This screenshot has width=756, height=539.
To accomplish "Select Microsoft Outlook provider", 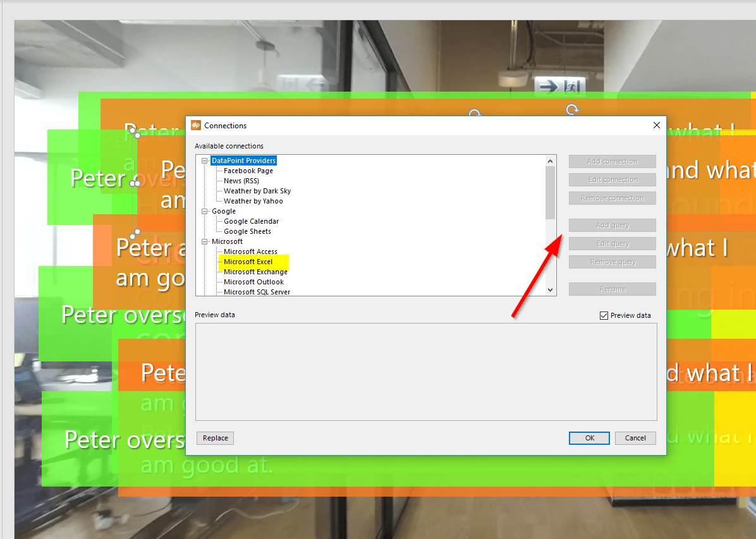I will pos(253,282).
